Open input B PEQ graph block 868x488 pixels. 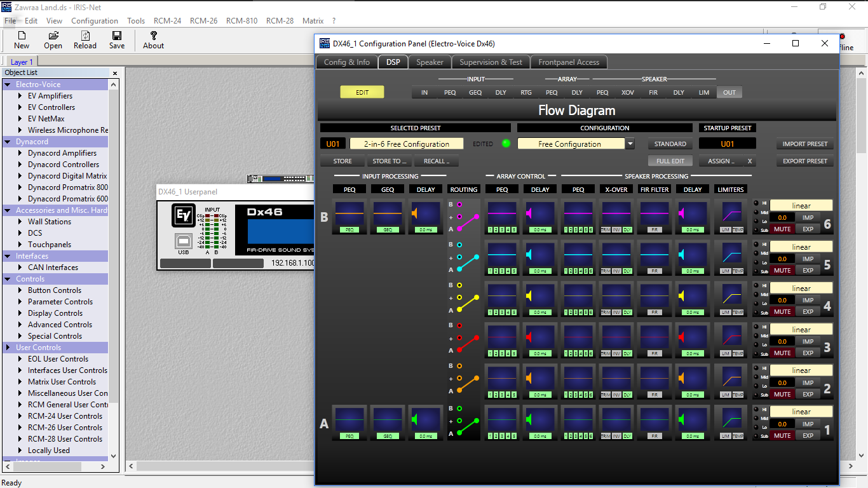click(x=349, y=216)
